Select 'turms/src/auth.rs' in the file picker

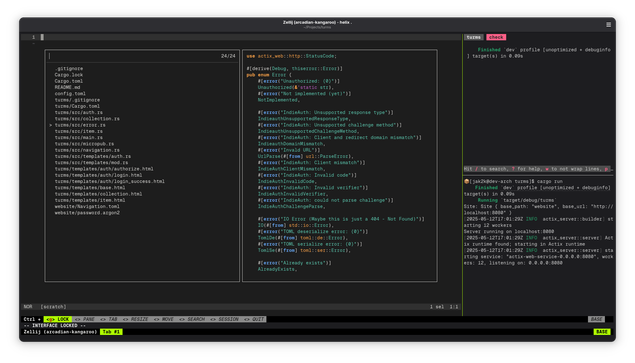[79, 113]
